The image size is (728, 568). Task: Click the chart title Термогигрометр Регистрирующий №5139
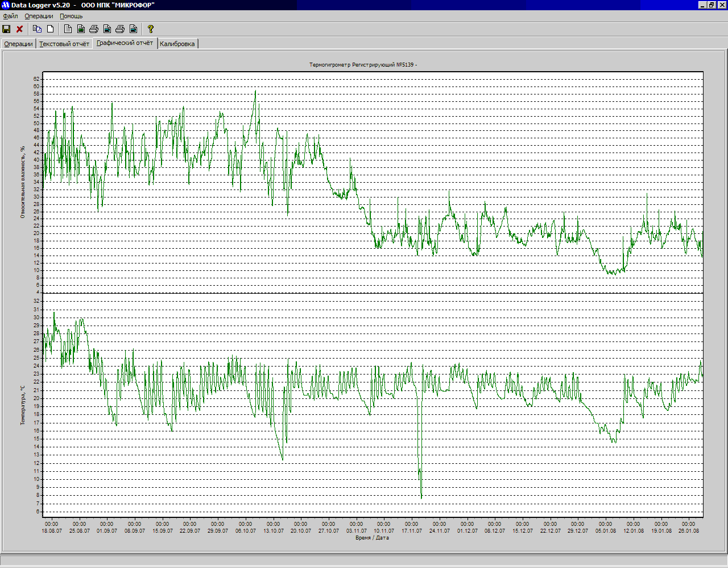(x=363, y=65)
